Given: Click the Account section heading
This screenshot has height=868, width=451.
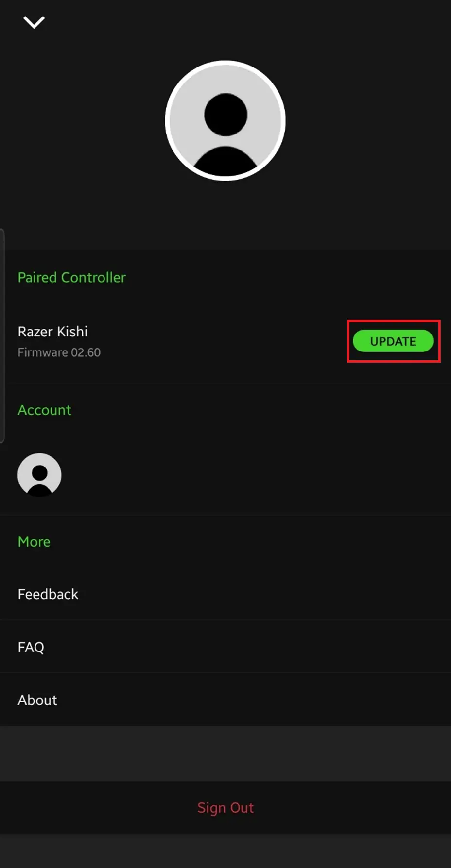Looking at the screenshot, I should [x=45, y=410].
